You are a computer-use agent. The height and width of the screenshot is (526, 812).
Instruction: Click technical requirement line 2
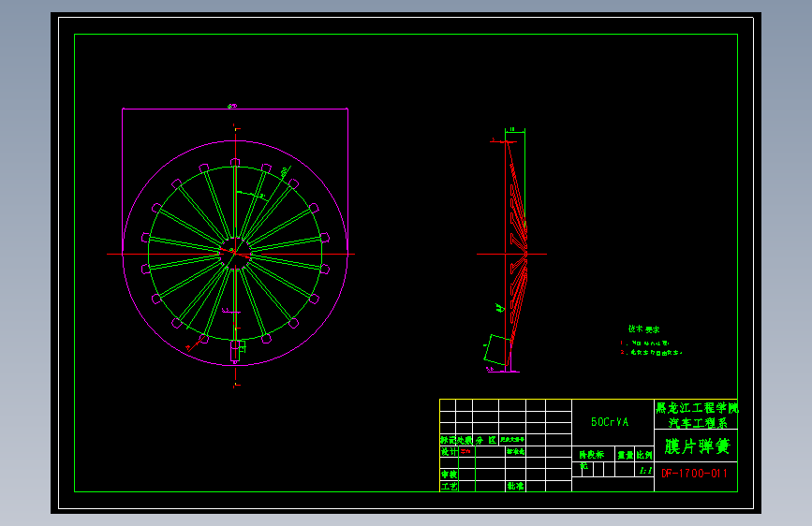coord(652,353)
